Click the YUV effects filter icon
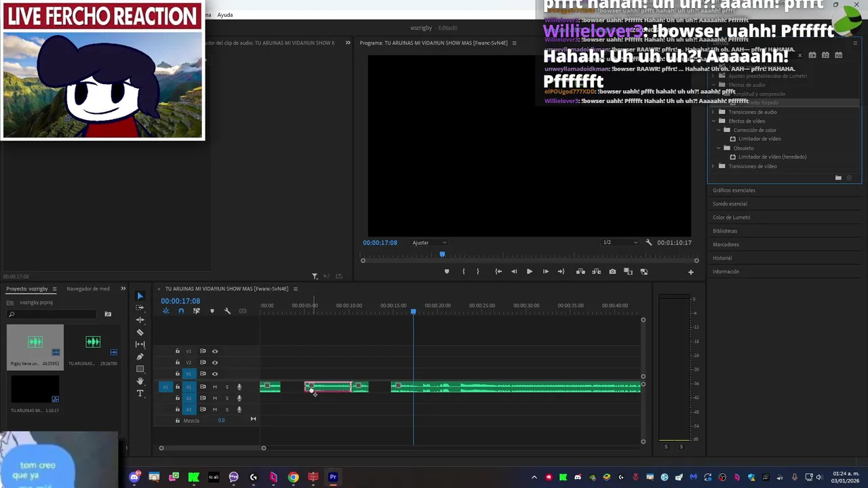Screen dimensions: 868x488 tap(838, 55)
